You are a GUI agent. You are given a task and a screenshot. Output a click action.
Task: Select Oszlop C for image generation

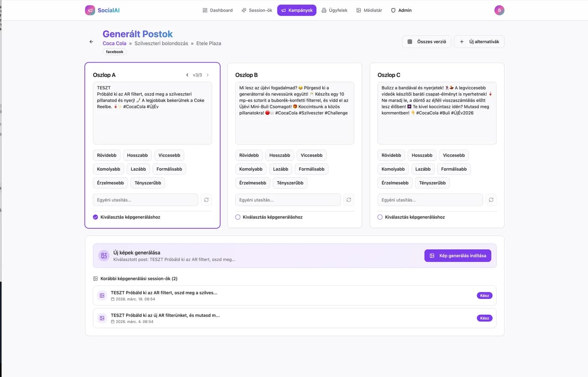[380, 217]
